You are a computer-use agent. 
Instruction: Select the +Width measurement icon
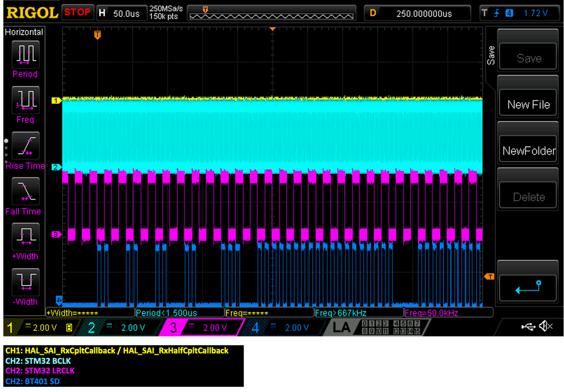click(x=25, y=237)
